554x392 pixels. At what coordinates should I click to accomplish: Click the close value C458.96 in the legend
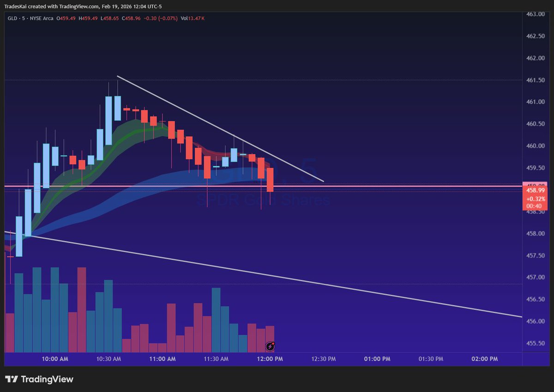[132, 18]
